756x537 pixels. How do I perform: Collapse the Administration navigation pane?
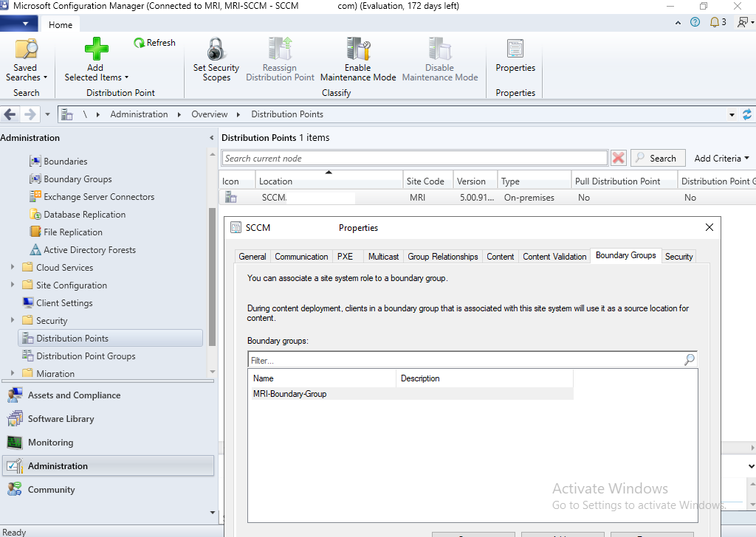211,138
